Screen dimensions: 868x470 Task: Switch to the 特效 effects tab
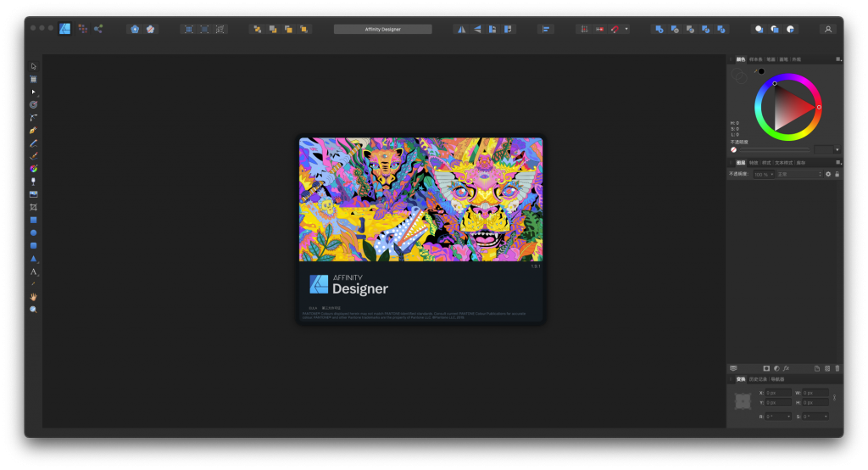click(754, 163)
